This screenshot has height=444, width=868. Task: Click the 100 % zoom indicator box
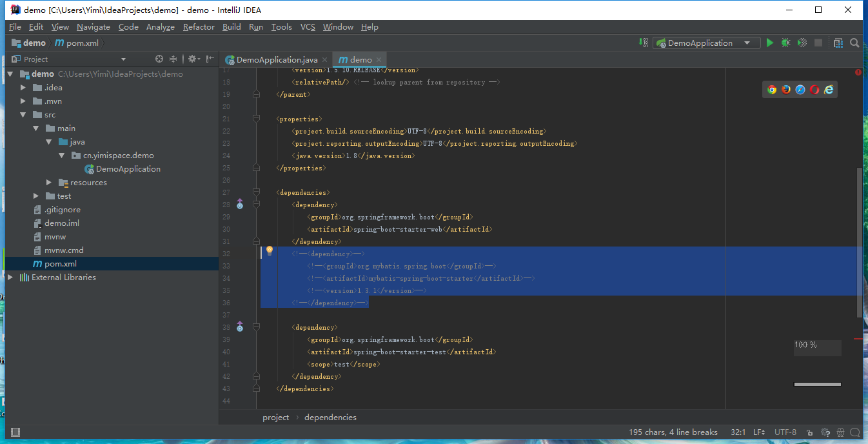(817, 348)
